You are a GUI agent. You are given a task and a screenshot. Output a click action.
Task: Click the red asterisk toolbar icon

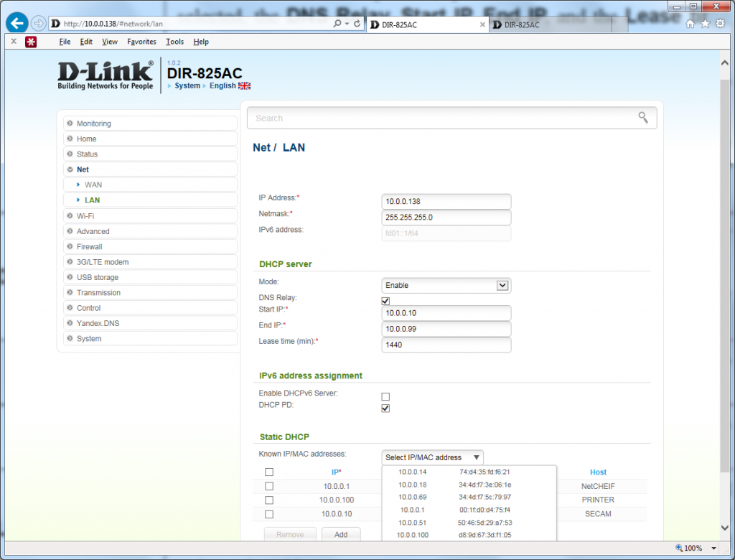pyautogui.click(x=31, y=42)
